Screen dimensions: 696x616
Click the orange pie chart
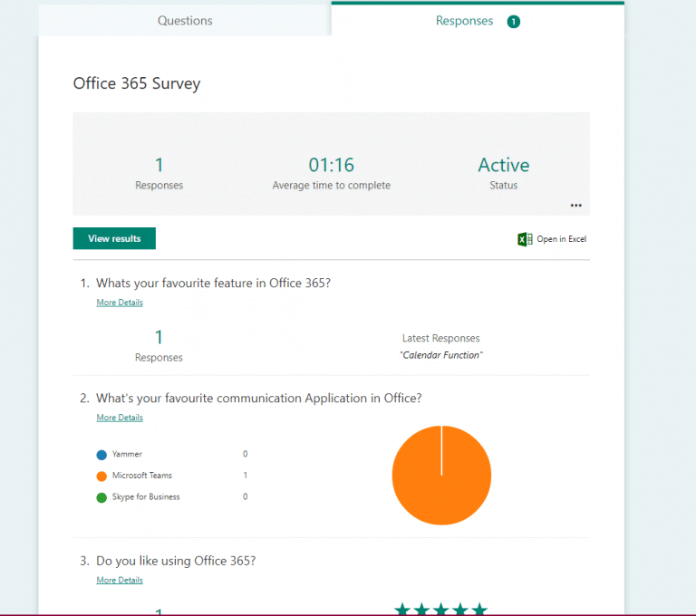pos(441,475)
